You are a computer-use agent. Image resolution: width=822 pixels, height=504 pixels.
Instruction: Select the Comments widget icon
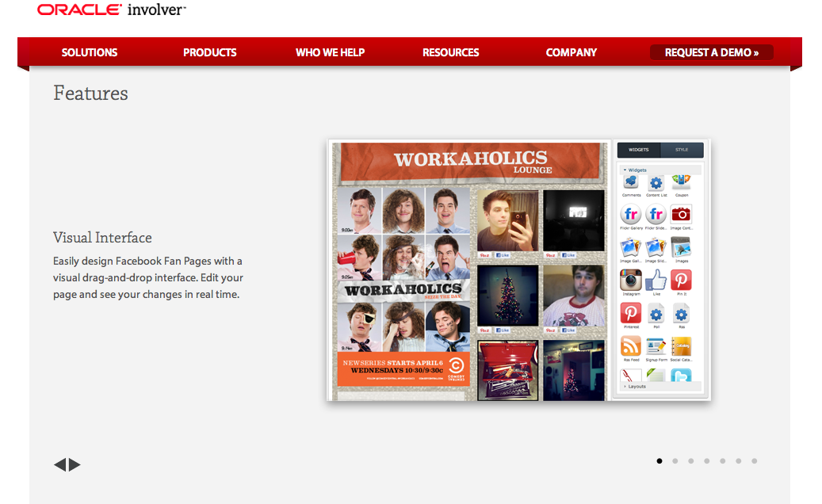[x=631, y=182]
